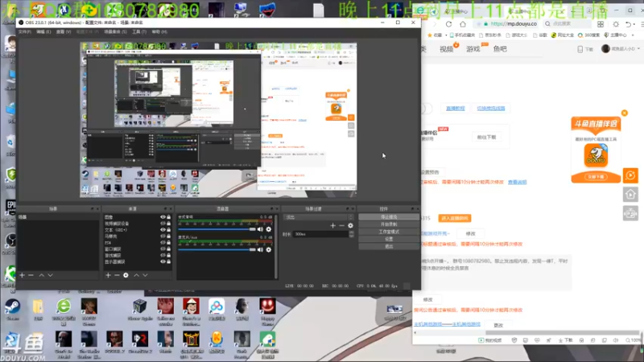The width and height of the screenshot is (644, 362).
Task: Open 文件 menu in OBS
Action: [x=25, y=31]
